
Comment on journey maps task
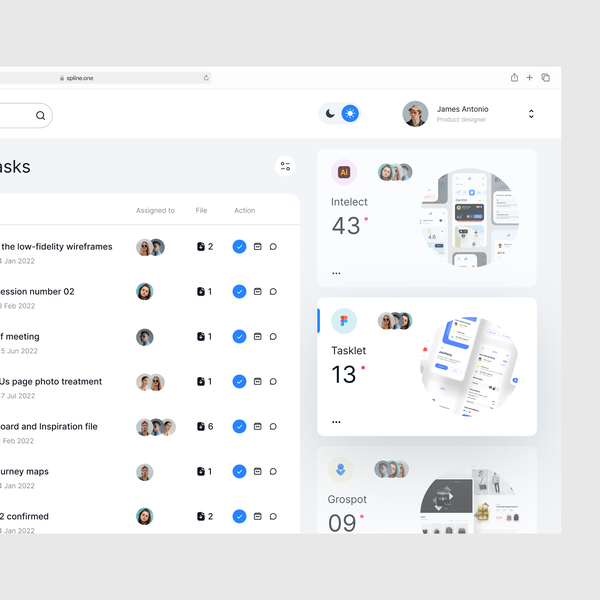273,471
